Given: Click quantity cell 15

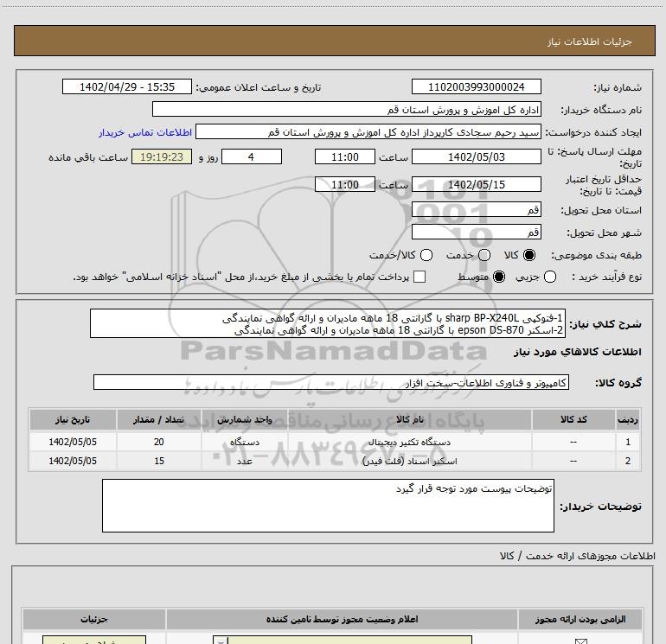Looking at the screenshot, I should coord(159,461).
